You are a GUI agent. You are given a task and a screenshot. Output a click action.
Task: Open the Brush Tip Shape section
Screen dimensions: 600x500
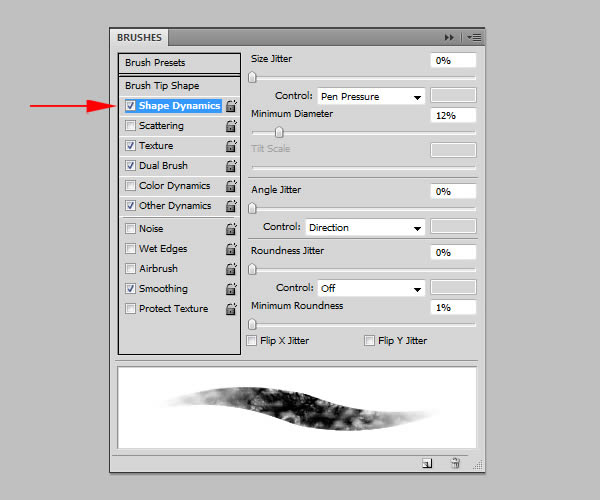coord(179,86)
